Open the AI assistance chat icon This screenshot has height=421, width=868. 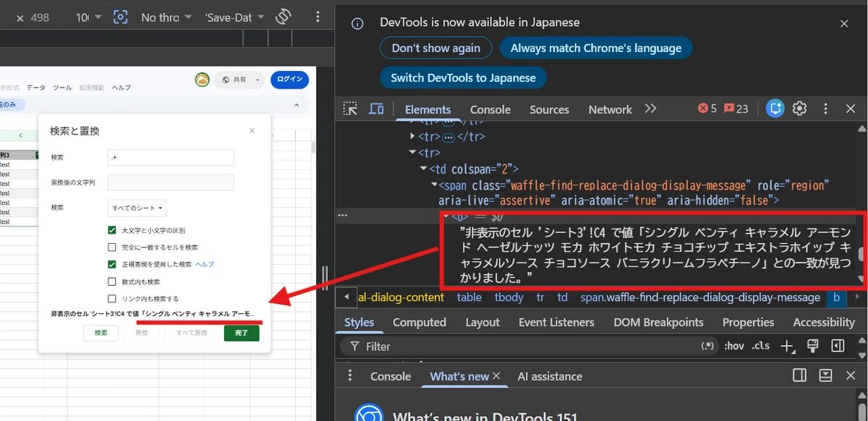coord(775,109)
